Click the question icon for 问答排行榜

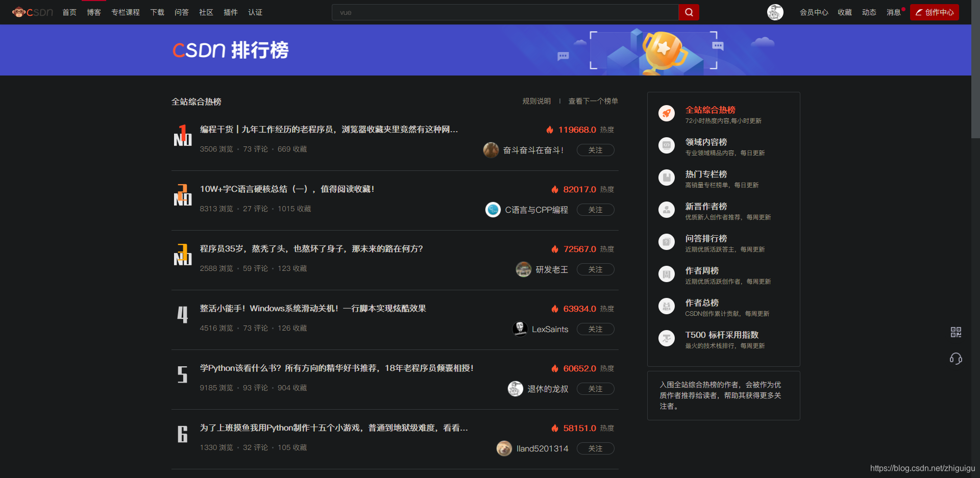[667, 242]
